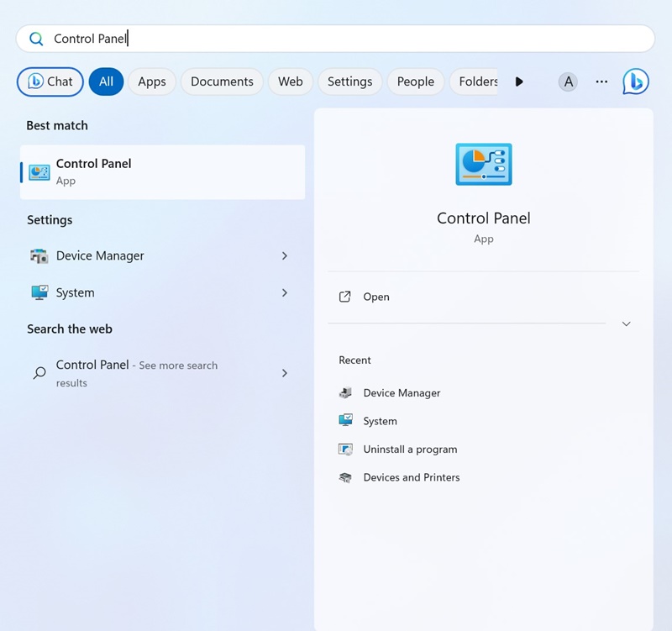The width and height of the screenshot is (672, 631).
Task: Click the Bing icon in top right
Action: (x=635, y=82)
